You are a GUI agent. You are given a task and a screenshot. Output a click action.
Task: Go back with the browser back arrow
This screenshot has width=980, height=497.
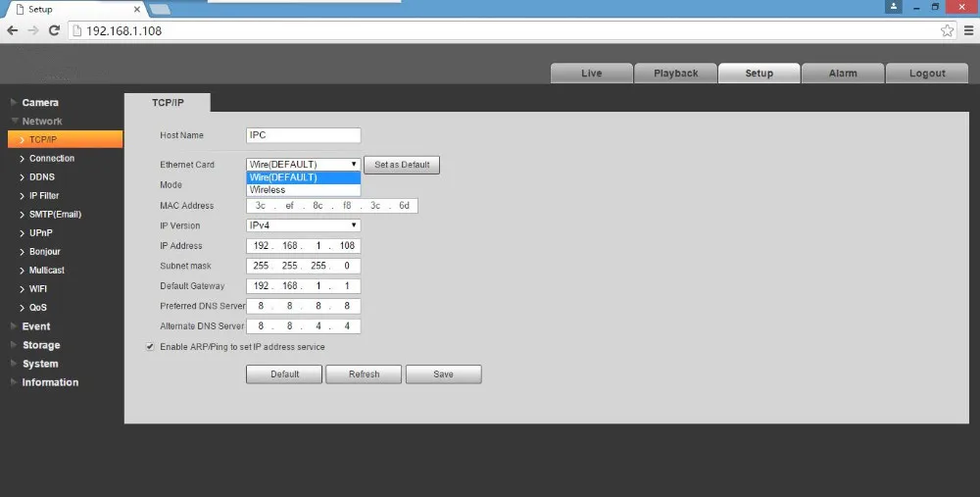tap(13, 30)
